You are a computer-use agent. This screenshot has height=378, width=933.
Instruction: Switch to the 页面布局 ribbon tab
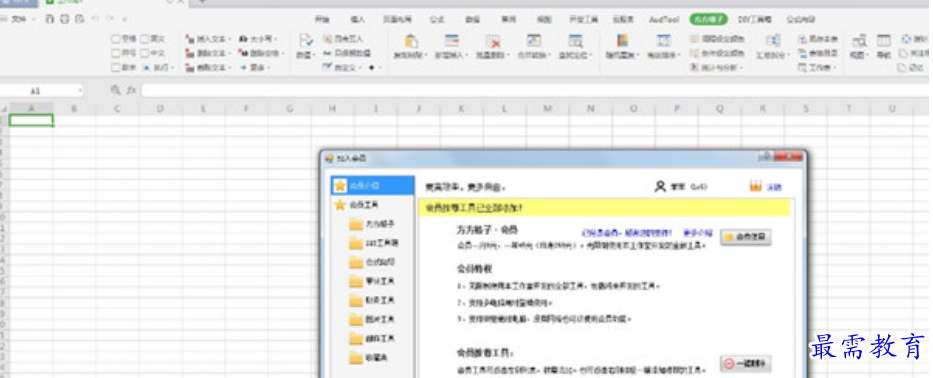pos(397,20)
